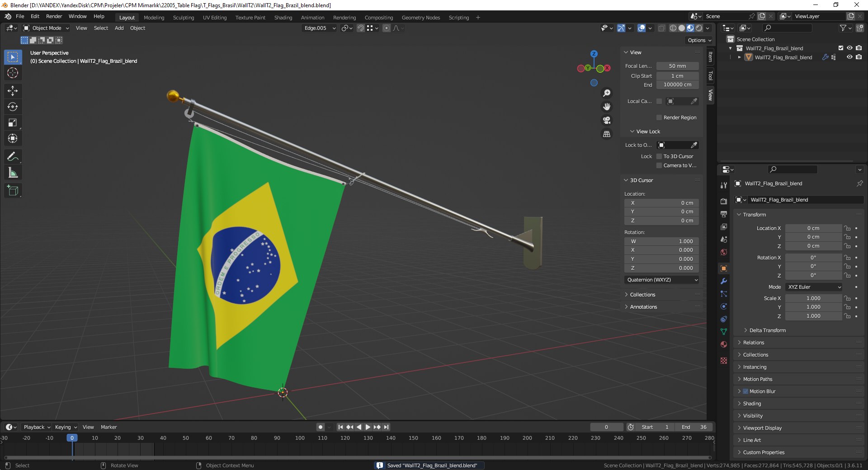Click the Focal Length 50 mm field
Image resolution: width=868 pixels, height=470 pixels.
[677, 66]
